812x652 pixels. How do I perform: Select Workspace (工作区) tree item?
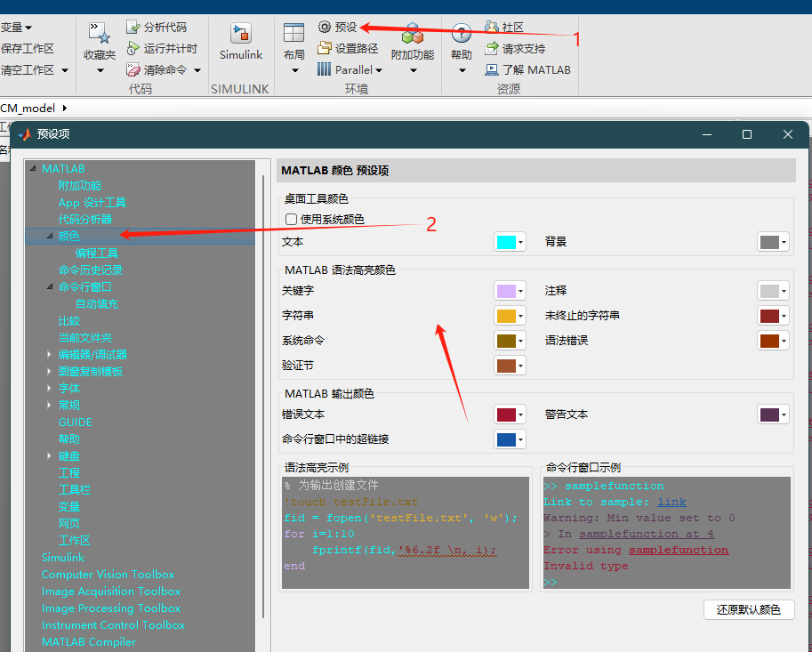[75, 540]
